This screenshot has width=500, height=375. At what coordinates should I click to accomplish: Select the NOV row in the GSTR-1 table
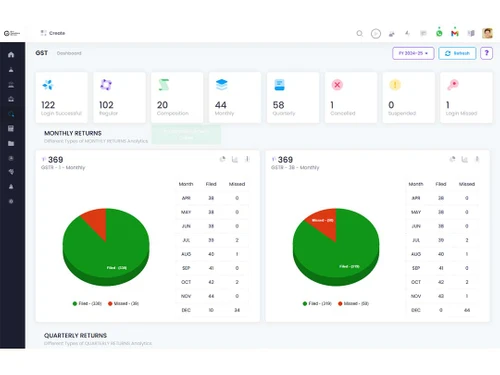[212, 296]
